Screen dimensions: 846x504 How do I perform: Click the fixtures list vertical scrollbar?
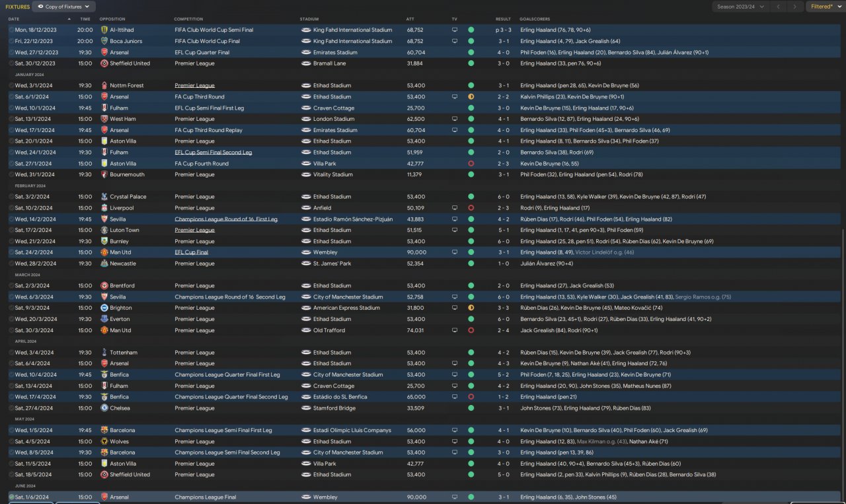click(x=843, y=363)
